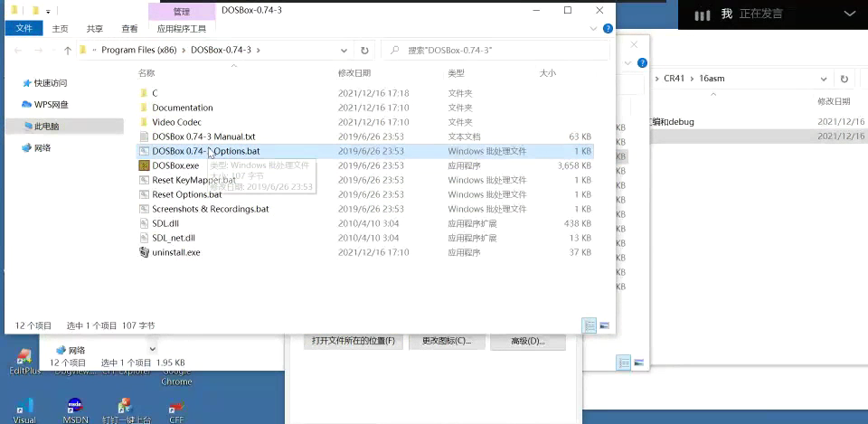Select the DOSBox.exe application icon
This screenshot has width=868, height=424.
tap(144, 165)
